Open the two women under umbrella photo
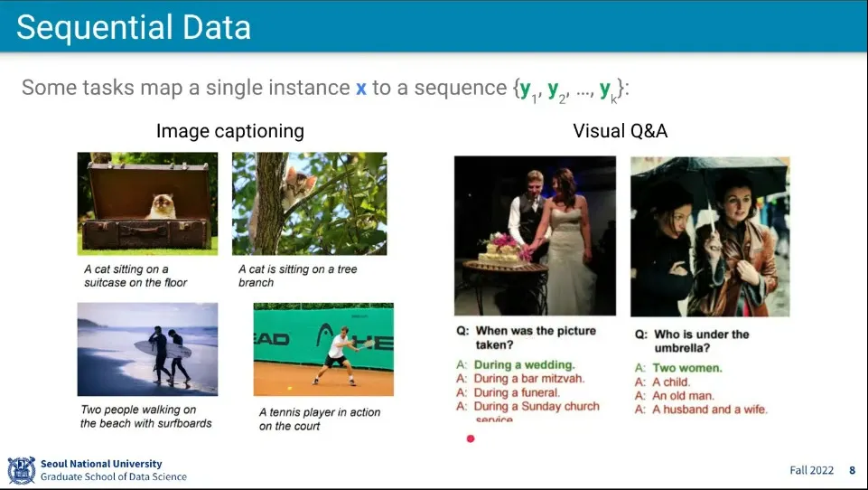Viewport: 868px width, 490px height. click(x=710, y=237)
